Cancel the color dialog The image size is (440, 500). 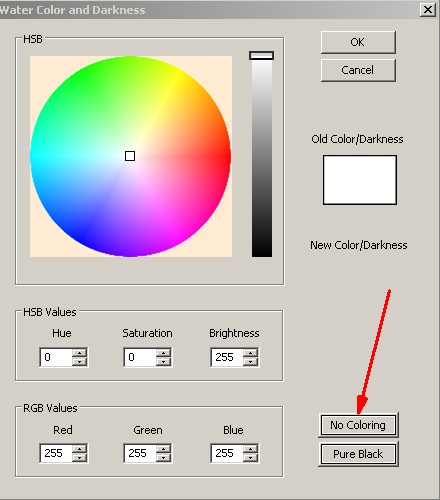click(x=358, y=70)
